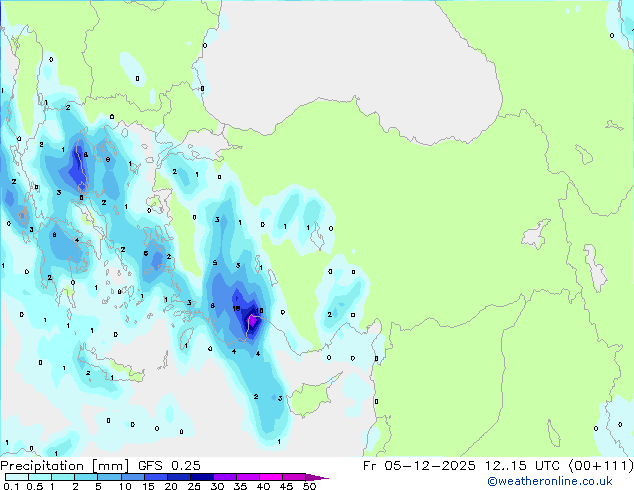Click the '(00+111)' forecast offset text
This screenshot has width=634, height=490.
click(601, 466)
